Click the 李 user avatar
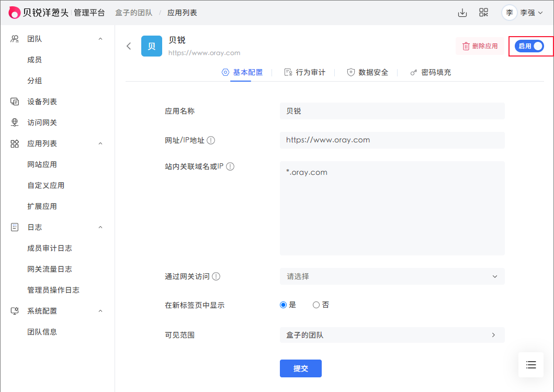Screen dimensions: 554x392 click(509, 13)
